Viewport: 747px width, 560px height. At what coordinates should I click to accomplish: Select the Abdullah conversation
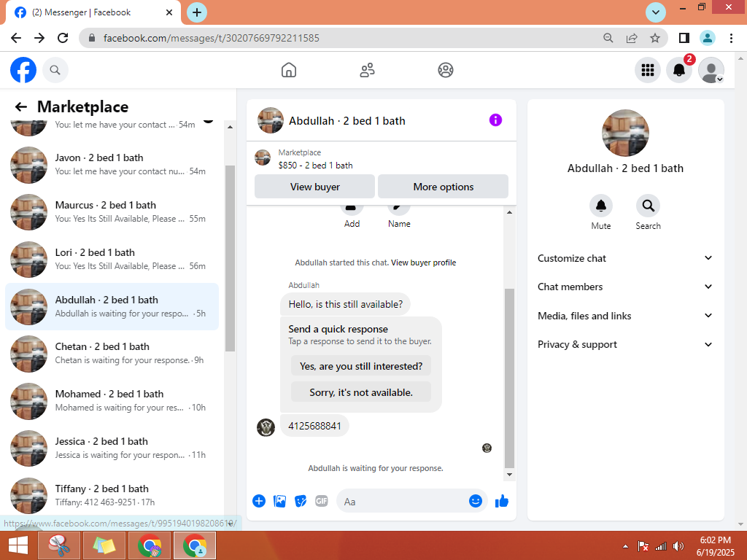pyautogui.click(x=112, y=307)
